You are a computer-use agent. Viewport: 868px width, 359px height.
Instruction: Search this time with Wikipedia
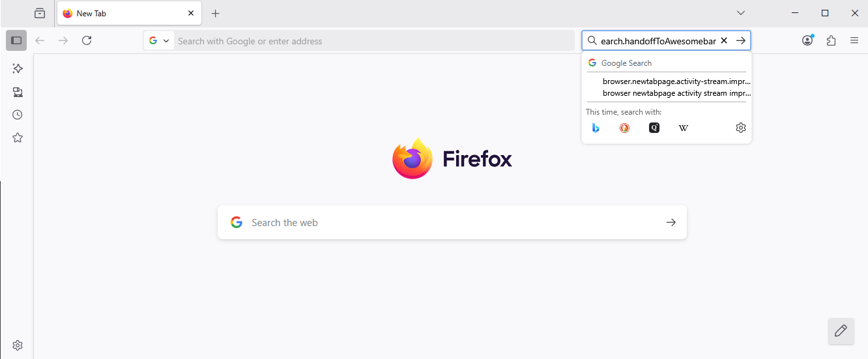[x=683, y=128]
